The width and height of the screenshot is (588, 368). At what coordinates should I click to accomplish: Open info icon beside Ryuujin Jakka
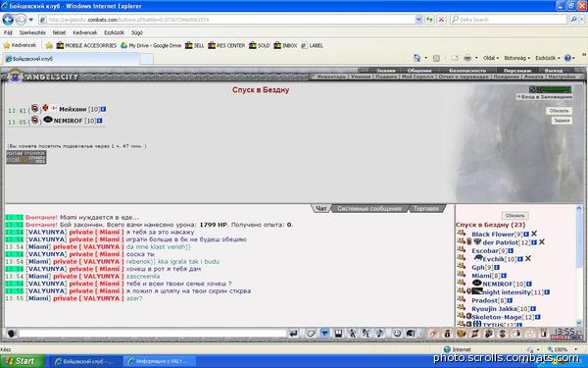[x=533, y=309]
